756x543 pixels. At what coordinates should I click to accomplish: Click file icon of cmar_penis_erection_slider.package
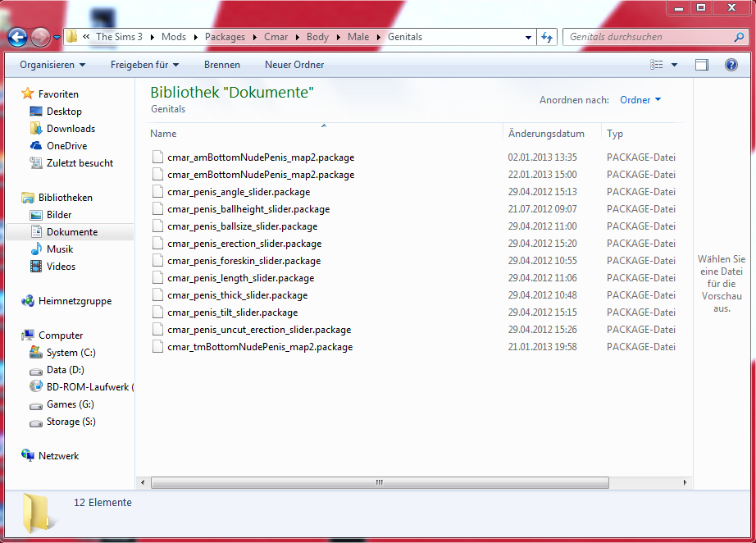(157, 243)
